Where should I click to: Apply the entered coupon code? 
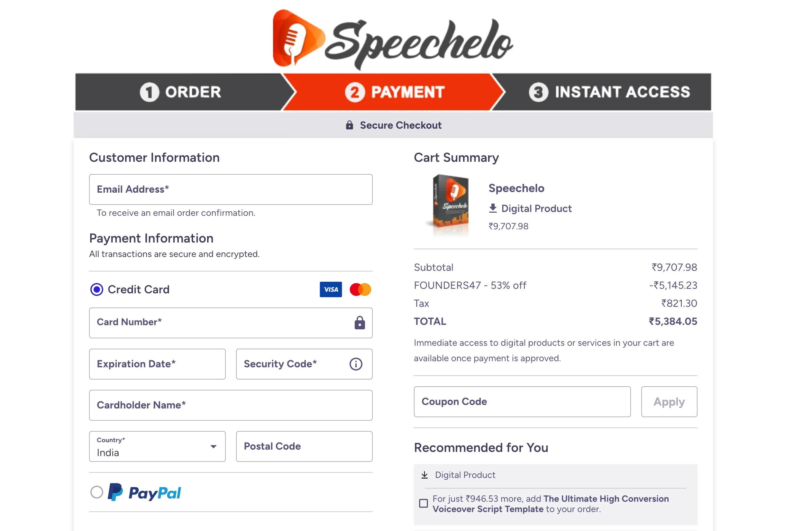[x=668, y=401]
